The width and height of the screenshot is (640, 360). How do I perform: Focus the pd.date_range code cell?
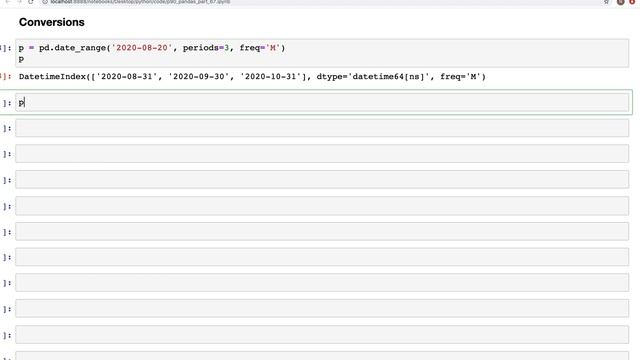tap(322, 53)
